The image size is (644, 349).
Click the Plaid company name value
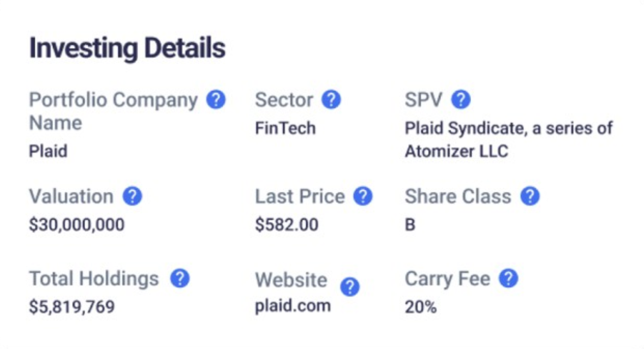pyautogui.click(x=48, y=151)
